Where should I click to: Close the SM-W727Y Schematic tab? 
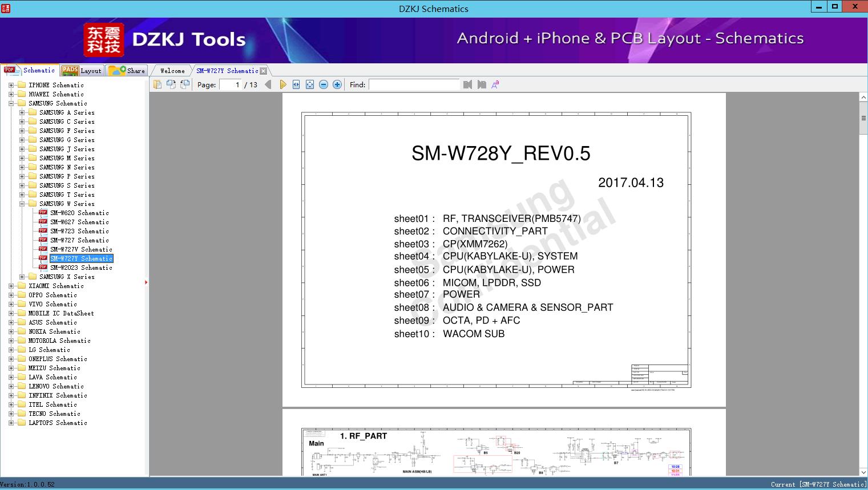click(x=263, y=71)
